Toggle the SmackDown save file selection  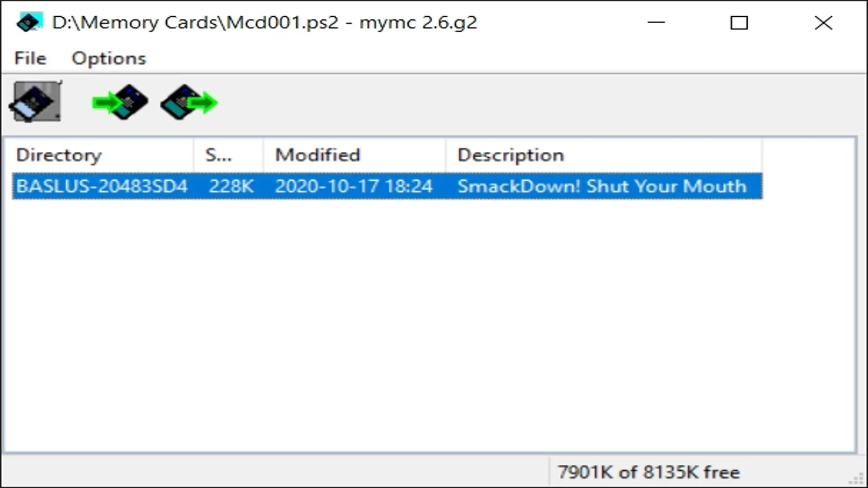(x=387, y=187)
